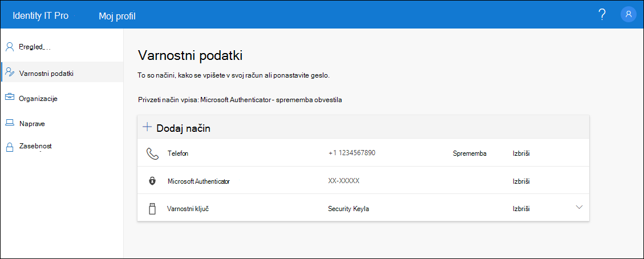The image size is (644, 259).
Task: Click the Naprave laptop icon
Action: coord(10,123)
